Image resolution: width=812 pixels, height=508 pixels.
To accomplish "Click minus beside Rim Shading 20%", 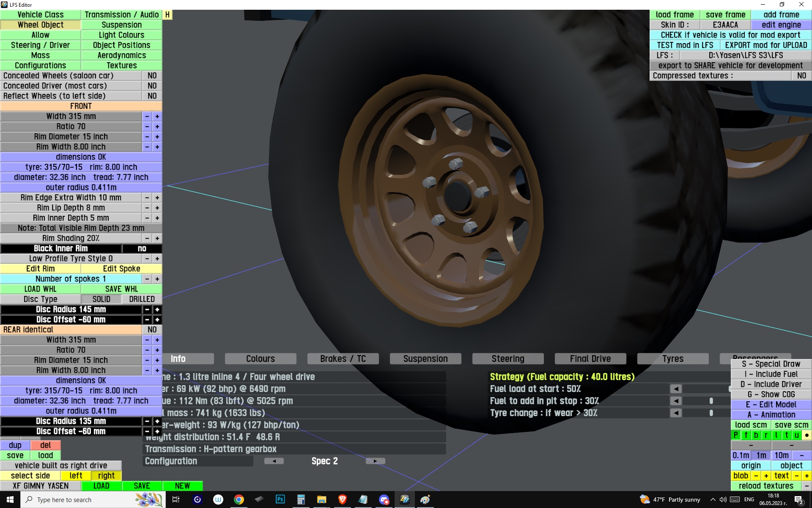I will (147, 238).
